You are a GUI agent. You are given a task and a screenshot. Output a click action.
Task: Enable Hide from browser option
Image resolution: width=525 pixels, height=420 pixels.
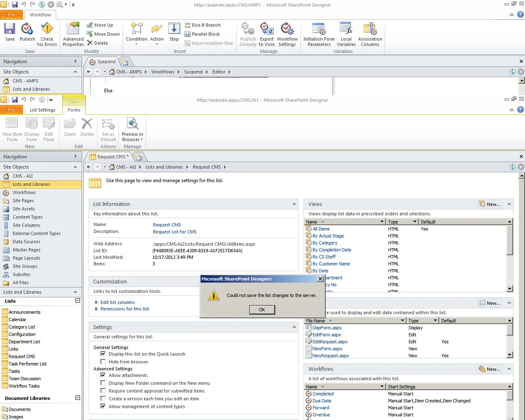point(103,361)
